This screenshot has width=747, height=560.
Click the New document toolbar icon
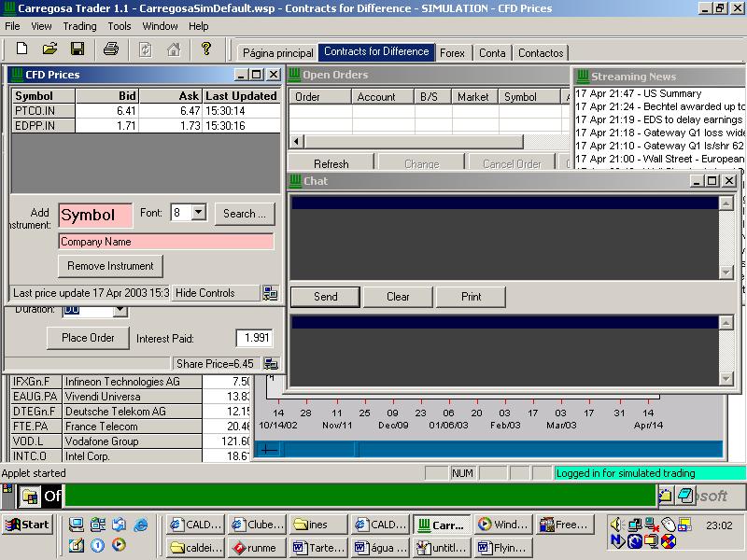click(21, 49)
